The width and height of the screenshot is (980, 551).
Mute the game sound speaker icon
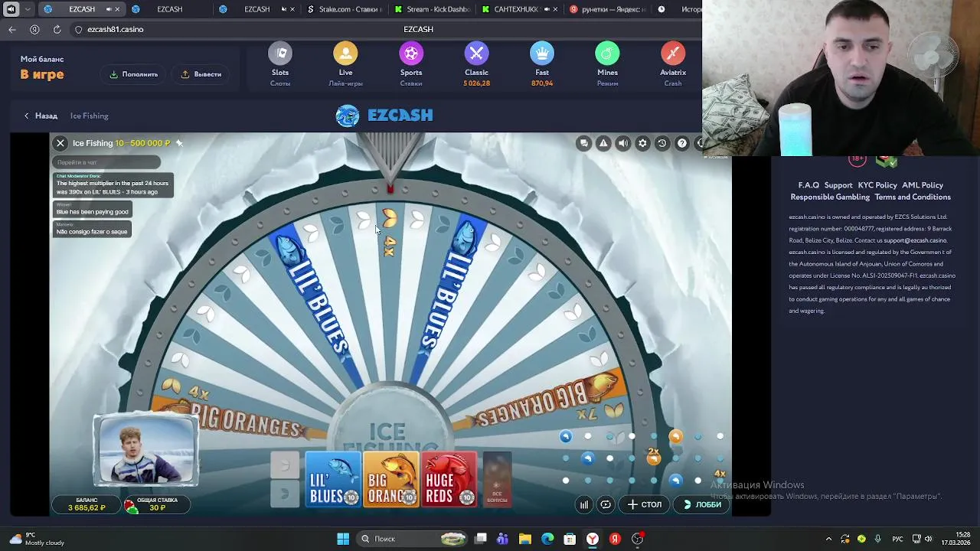(x=623, y=143)
